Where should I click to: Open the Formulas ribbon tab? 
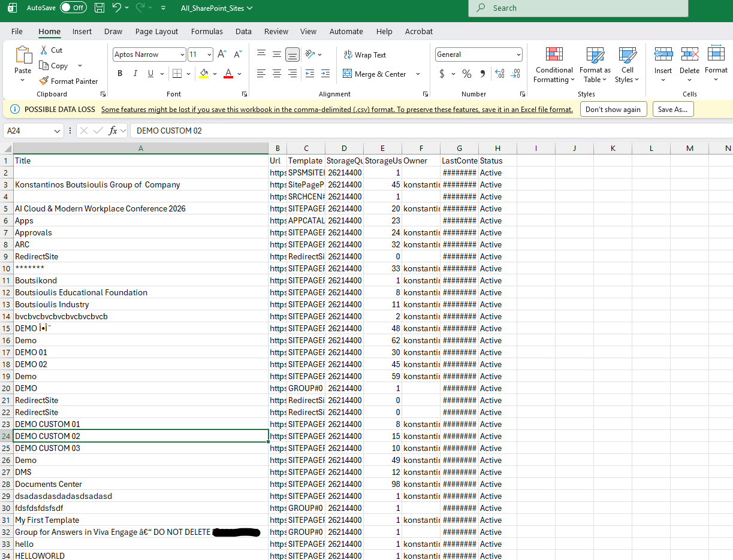(207, 31)
